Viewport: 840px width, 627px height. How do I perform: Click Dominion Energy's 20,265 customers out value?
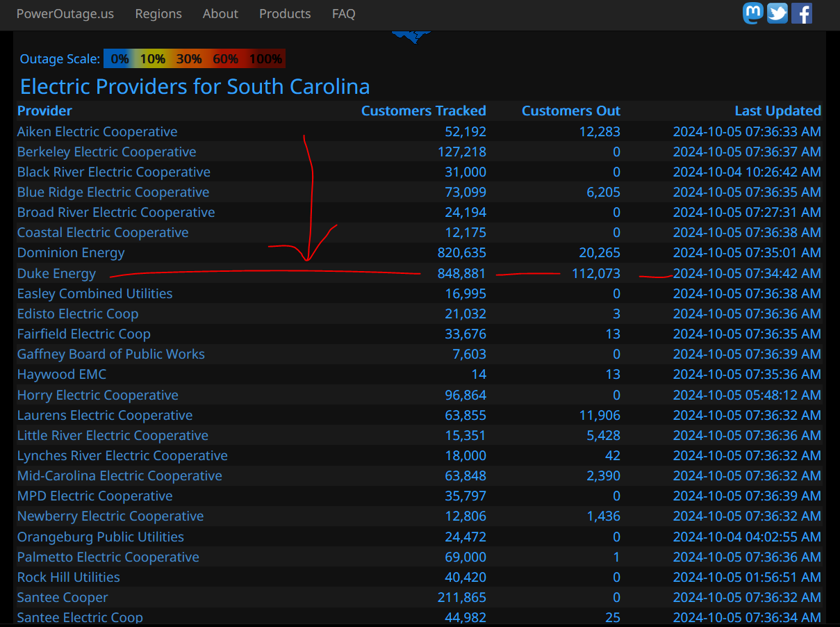[600, 252]
